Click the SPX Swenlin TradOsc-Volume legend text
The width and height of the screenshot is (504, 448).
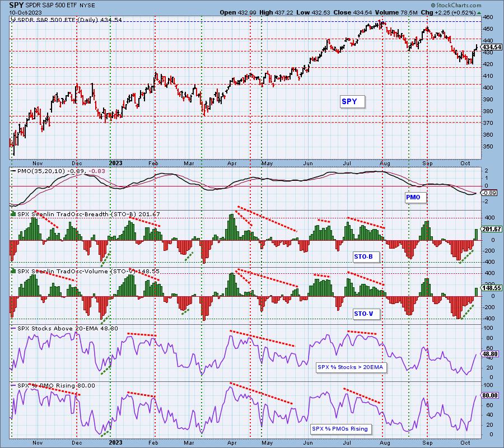pos(76,271)
